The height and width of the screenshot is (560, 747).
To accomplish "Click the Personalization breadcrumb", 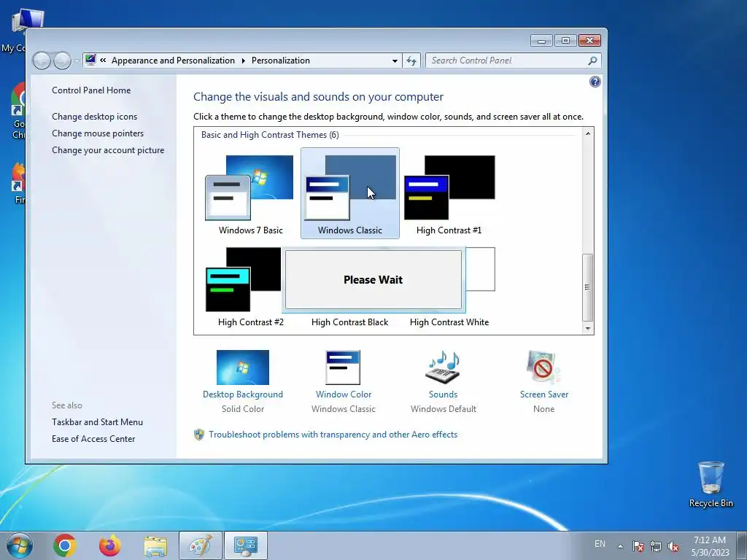I will coord(281,61).
